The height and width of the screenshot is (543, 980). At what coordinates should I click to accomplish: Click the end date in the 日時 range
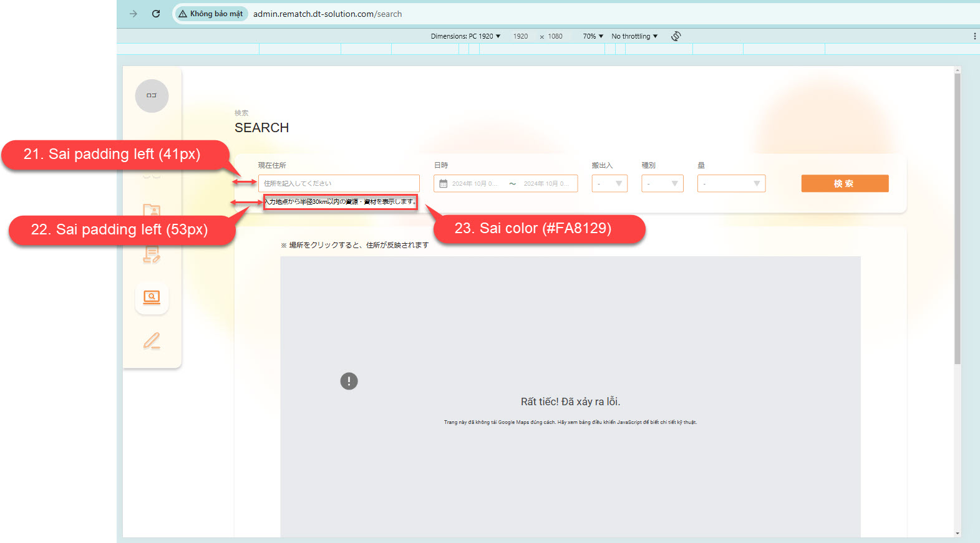(546, 184)
